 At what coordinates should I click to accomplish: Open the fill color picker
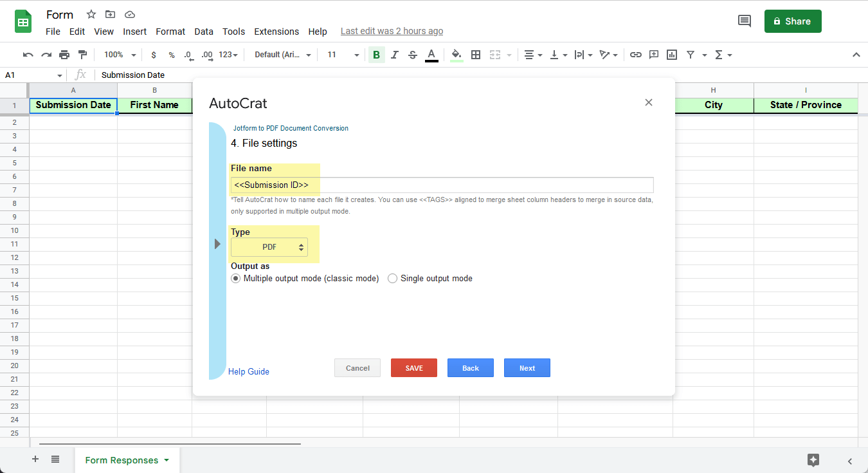point(457,55)
